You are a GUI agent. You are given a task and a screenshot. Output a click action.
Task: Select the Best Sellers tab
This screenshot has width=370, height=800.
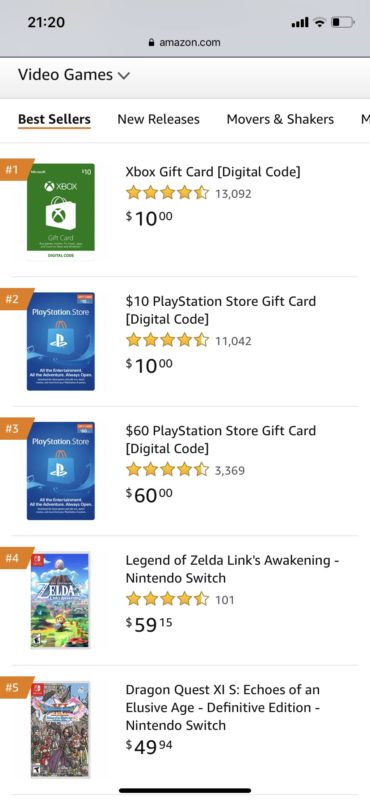[54, 119]
